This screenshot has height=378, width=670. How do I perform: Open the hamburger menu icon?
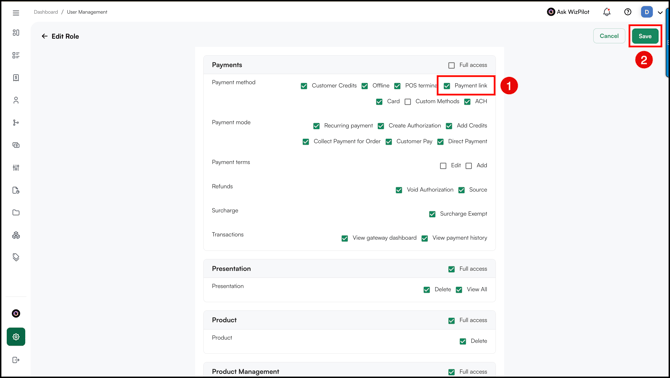pos(16,13)
